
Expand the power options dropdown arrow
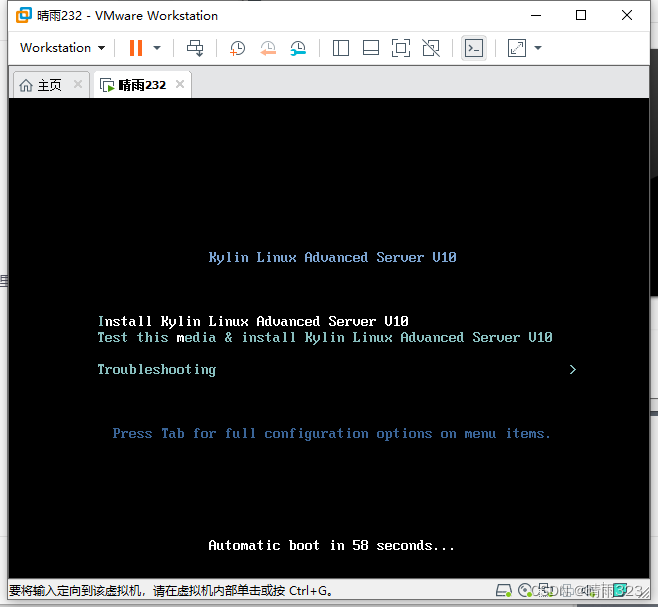(157, 48)
